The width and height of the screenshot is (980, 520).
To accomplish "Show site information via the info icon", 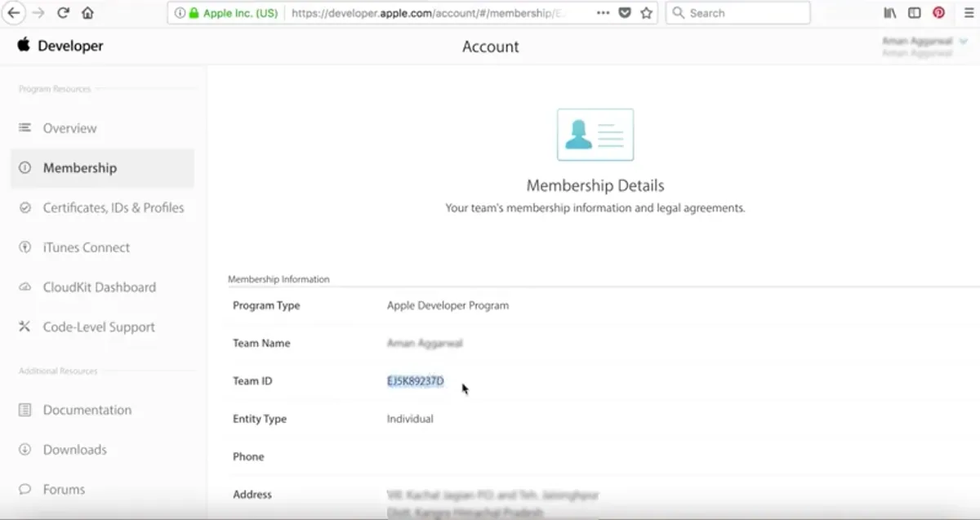I will click(x=180, y=13).
